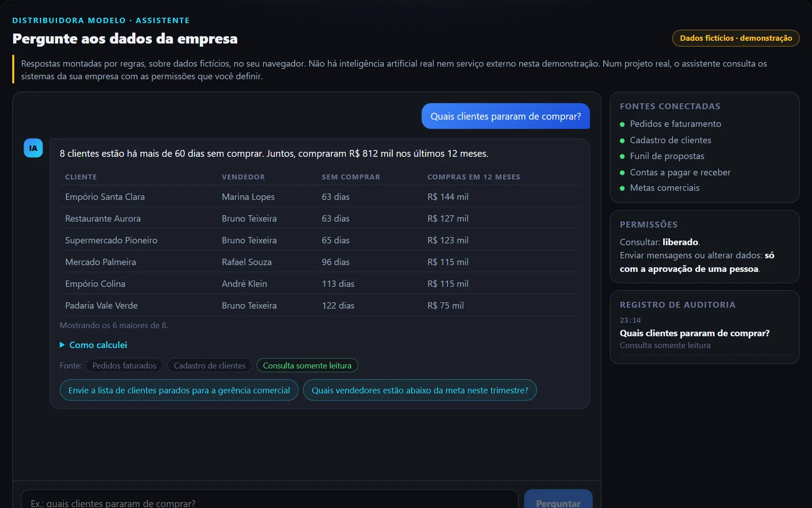Click the 'Dados fictícios · demonstração' badge
This screenshot has width=812, height=508.
coord(736,38)
